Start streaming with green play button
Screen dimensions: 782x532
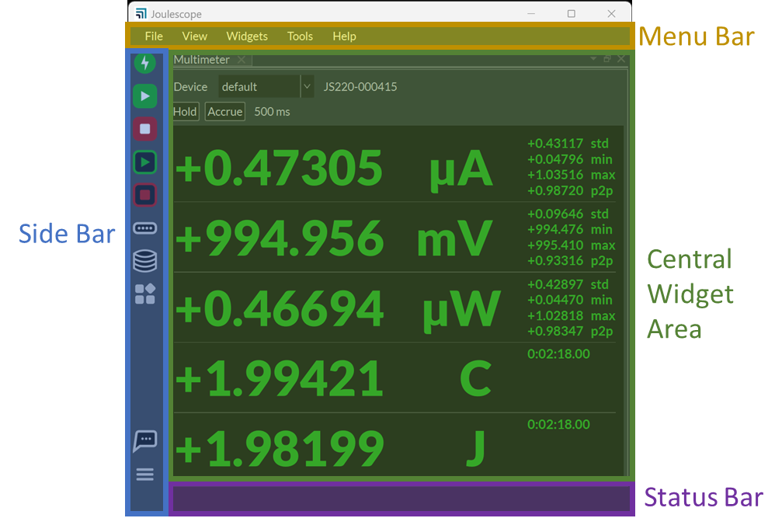point(145,96)
